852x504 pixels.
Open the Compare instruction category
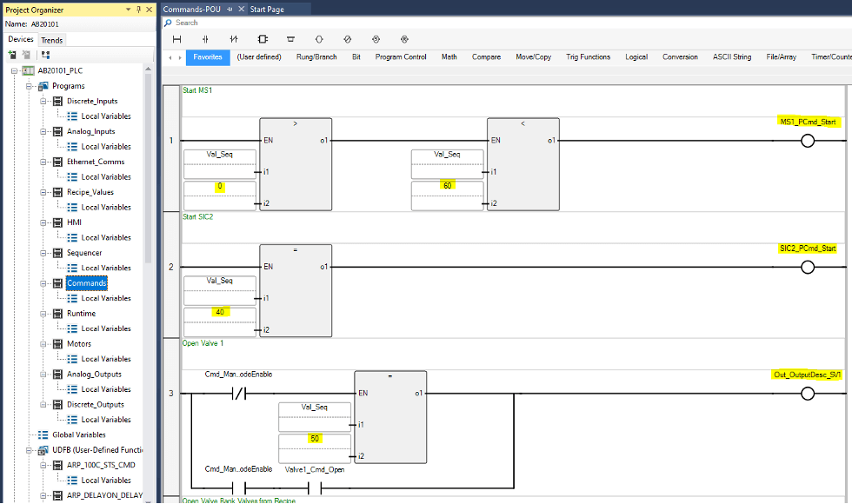coord(486,57)
